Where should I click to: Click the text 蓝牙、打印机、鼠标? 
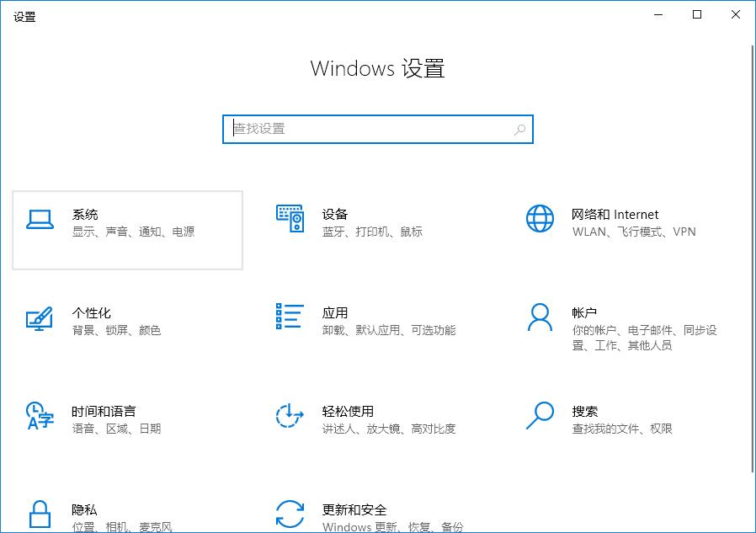372,232
